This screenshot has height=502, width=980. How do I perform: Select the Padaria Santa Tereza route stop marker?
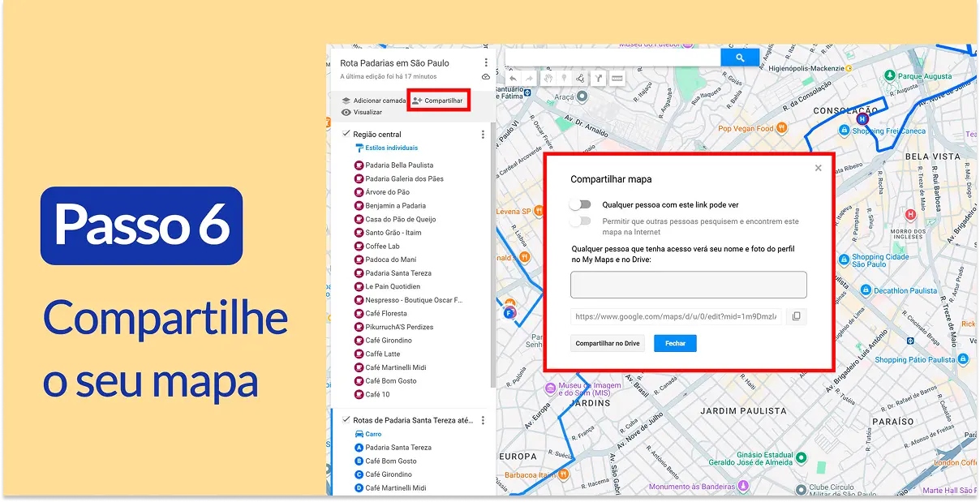pos(359,447)
